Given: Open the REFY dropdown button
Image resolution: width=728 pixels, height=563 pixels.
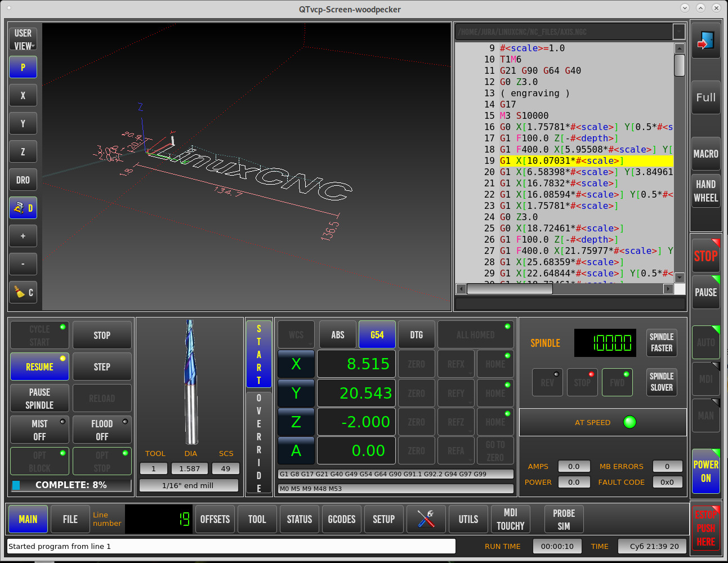Looking at the screenshot, I should [x=456, y=393].
